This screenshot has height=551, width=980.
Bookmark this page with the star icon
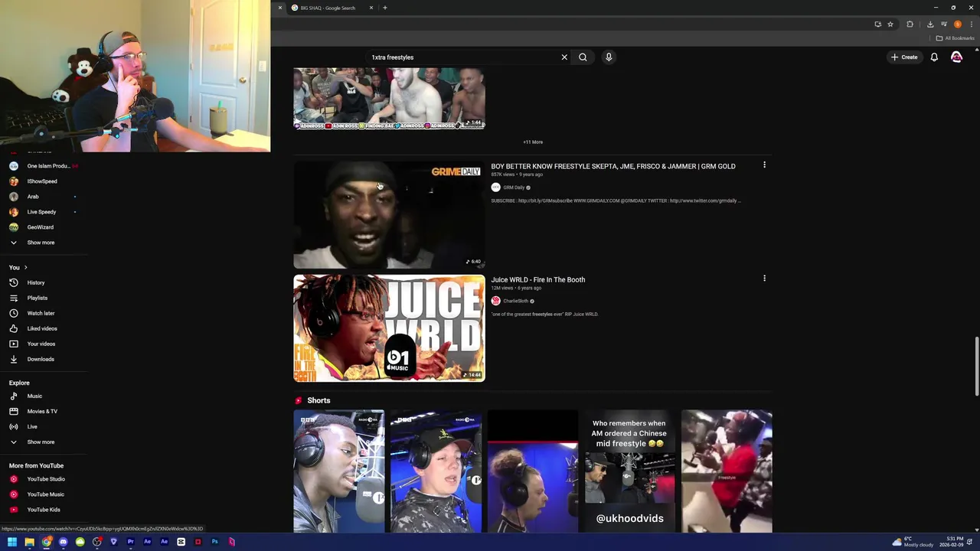tap(890, 24)
